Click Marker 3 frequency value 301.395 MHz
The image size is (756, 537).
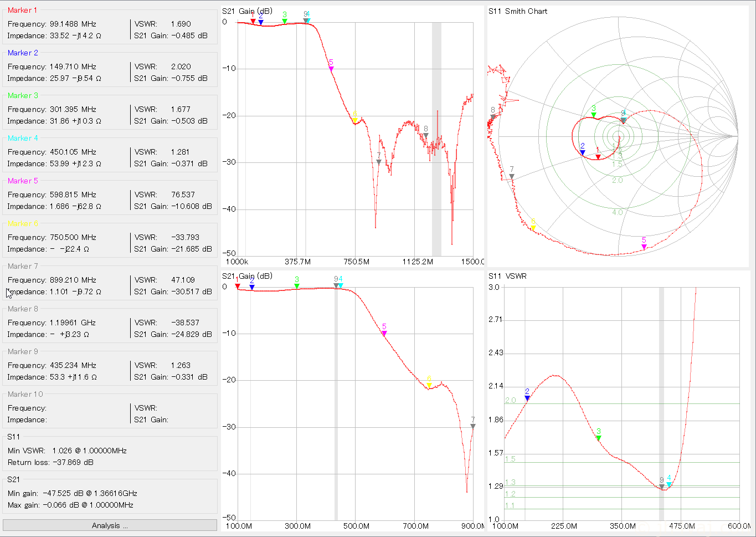click(73, 109)
